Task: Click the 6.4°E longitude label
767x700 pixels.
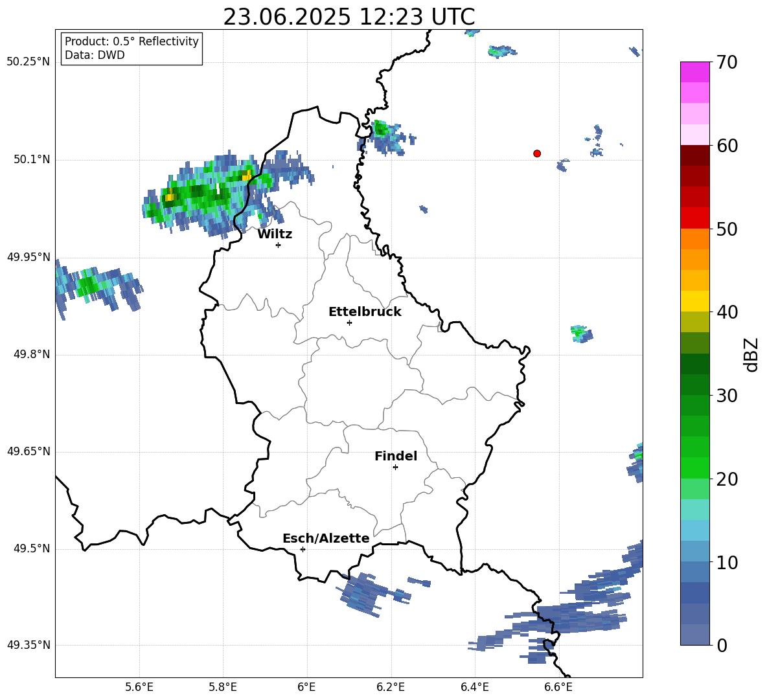Action: coord(474,687)
